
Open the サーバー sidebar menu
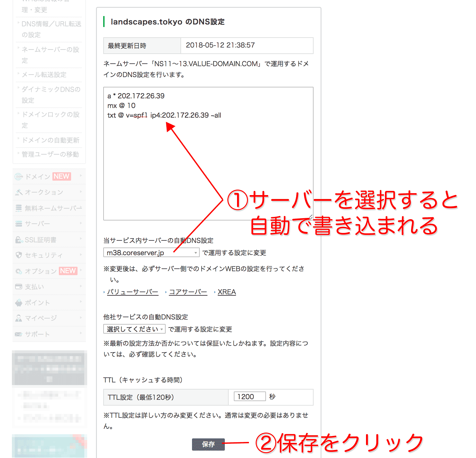click(49, 224)
